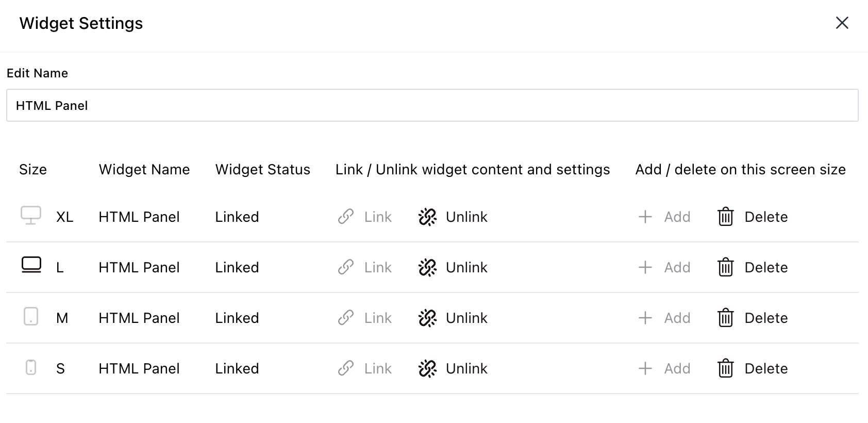868x423 pixels.
Task: Select the M tablet screen size icon
Action: 31,317
